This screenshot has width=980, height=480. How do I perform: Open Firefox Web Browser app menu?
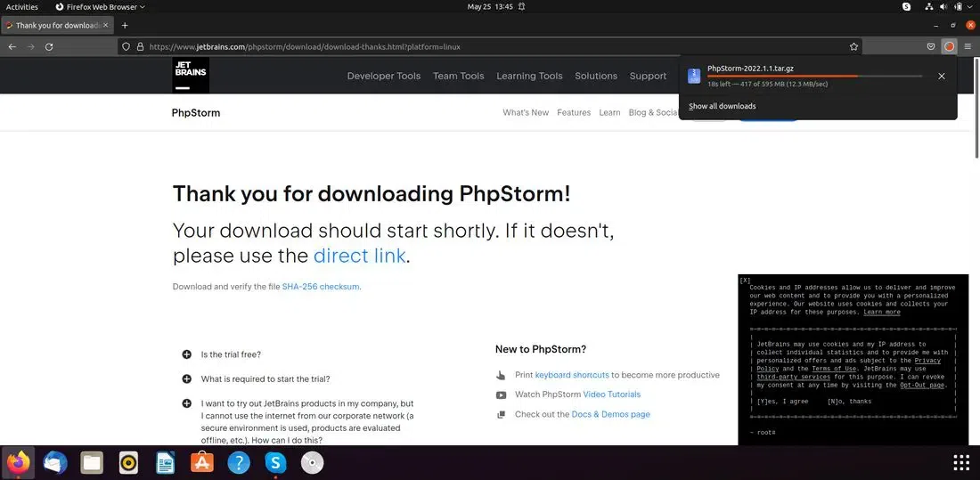pyautogui.click(x=100, y=7)
